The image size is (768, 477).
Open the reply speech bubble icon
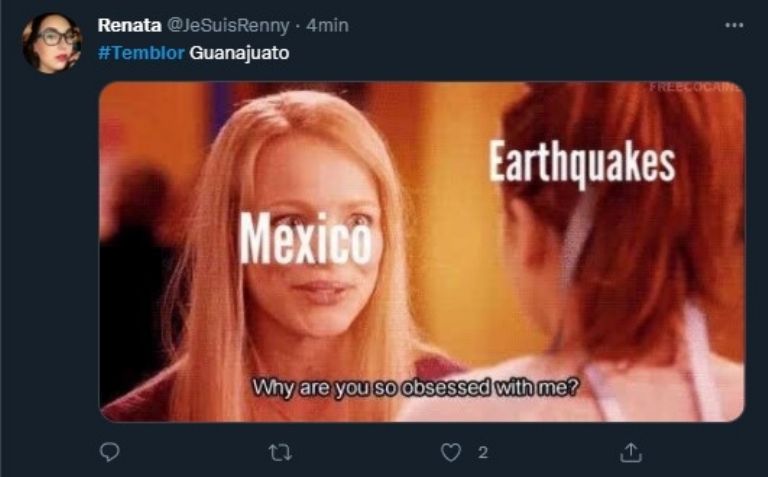coord(109,453)
